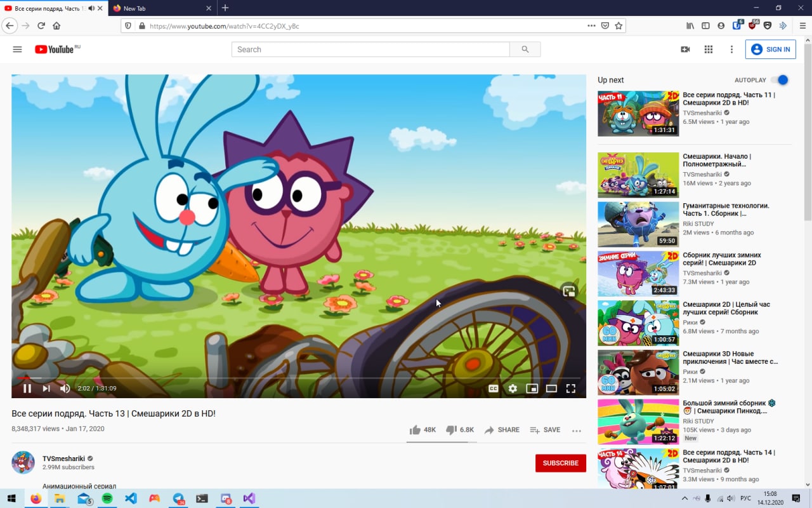Screen dimensions: 812x508
Task: Launch Spotify from taskbar
Action: coord(107,498)
